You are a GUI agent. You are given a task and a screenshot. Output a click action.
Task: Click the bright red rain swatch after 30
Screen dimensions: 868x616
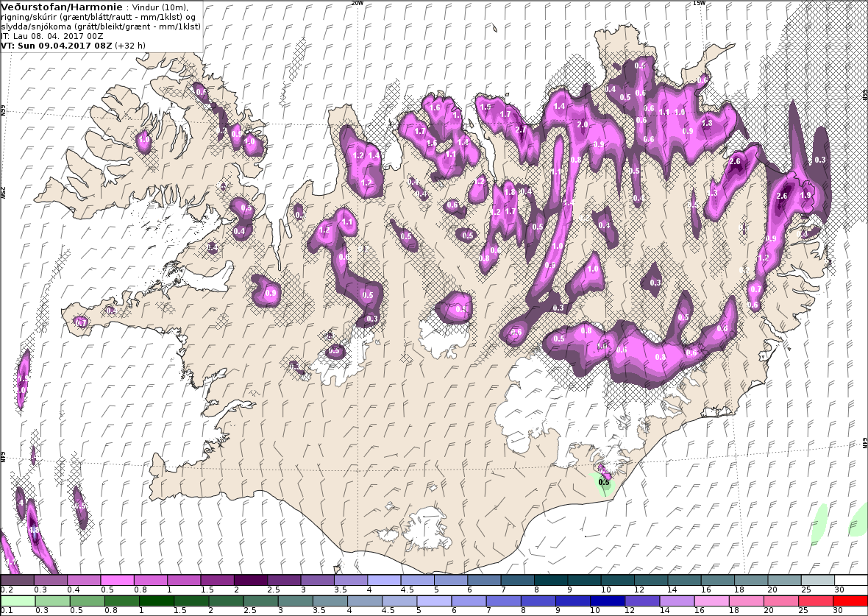pyautogui.click(x=850, y=601)
